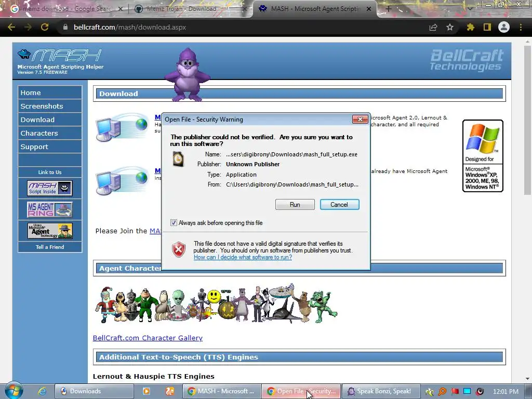Screen dimensions: 532x399
Task: Open the Windows Start orb
Action: 14,391
